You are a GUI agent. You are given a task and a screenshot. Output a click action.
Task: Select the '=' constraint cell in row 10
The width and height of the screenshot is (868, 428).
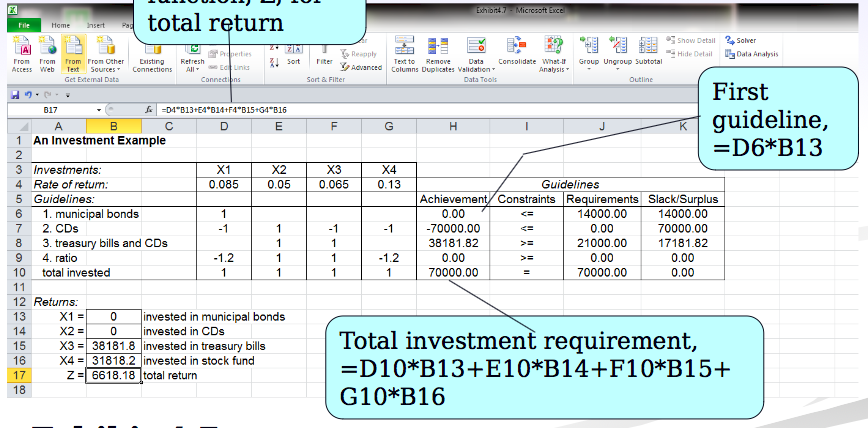coord(526,273)
